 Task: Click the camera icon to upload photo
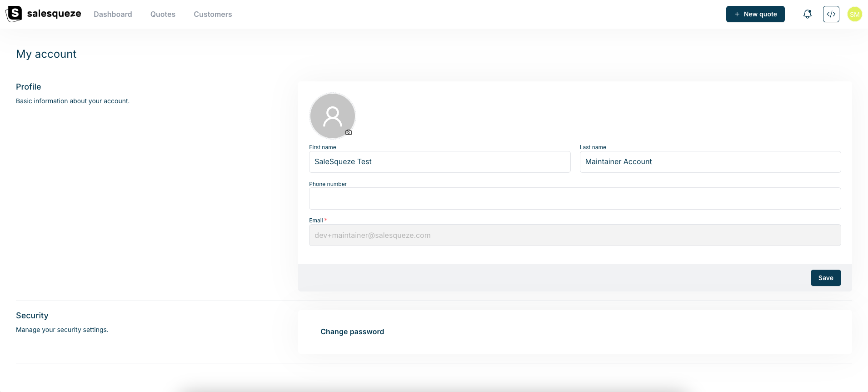coord(349,132)
